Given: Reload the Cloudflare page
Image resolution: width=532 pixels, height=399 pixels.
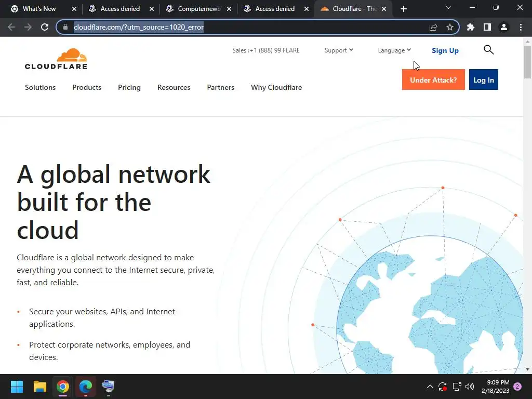Looking at the screenshot, I should pos(45,27).
